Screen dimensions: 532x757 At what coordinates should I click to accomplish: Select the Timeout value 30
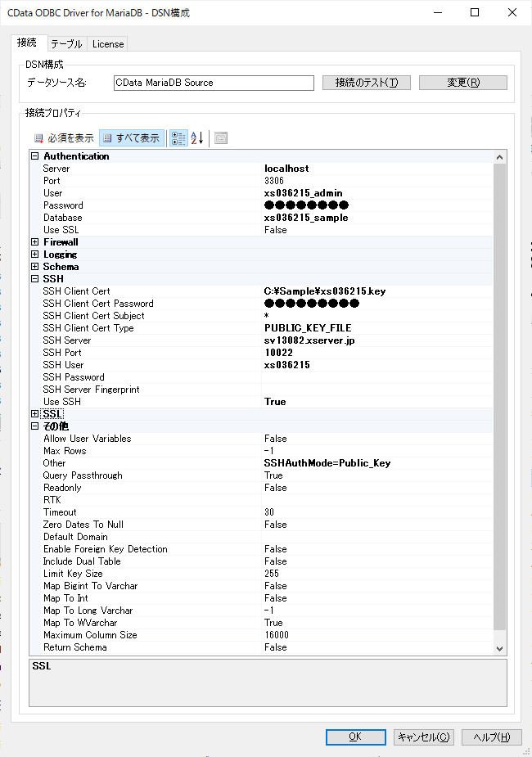[x=269, y=512]
